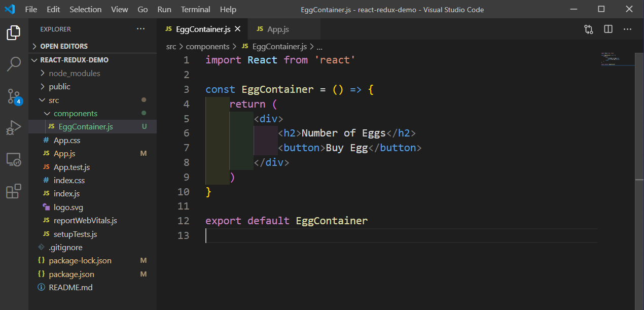Open index.js in the explorer
Viewport: 644px width, 310px height.
pos(92,194)
